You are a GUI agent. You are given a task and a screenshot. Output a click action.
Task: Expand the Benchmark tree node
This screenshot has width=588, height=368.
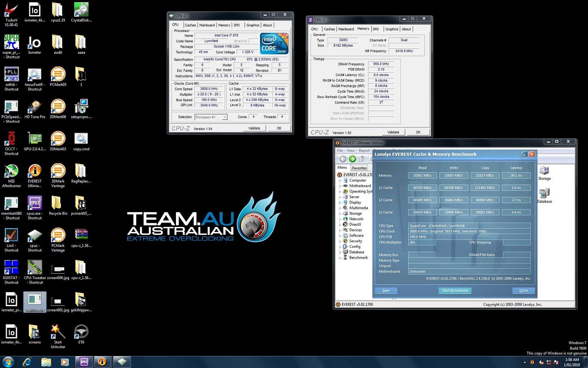(x=340, y=258)
